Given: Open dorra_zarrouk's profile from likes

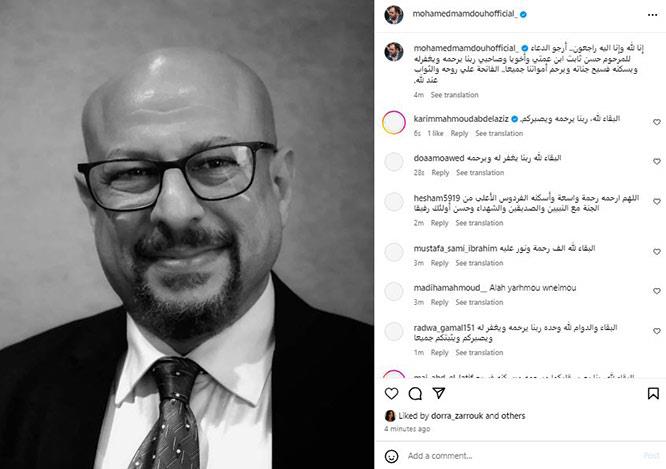Looking at the screenshot, I should click(457, 416).
